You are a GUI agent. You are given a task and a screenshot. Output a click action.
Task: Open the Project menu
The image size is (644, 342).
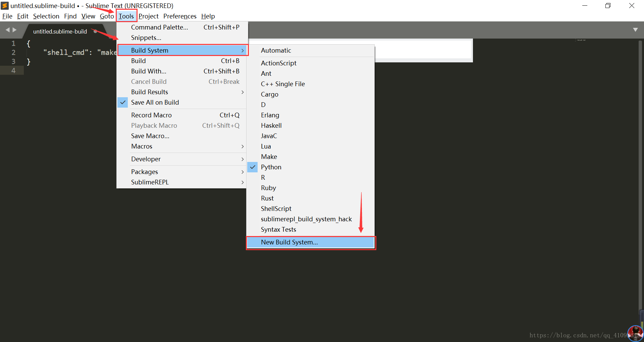[x=148, y=16]
